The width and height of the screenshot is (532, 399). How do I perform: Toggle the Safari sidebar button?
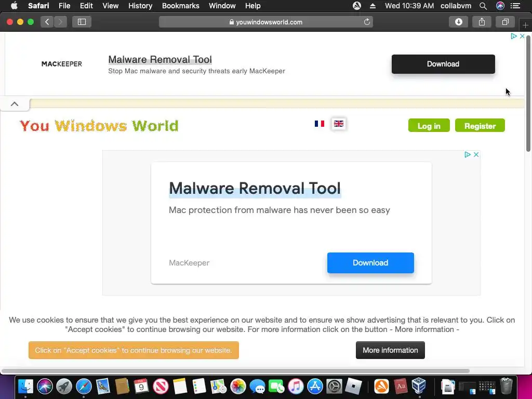[x=82, y=22]
